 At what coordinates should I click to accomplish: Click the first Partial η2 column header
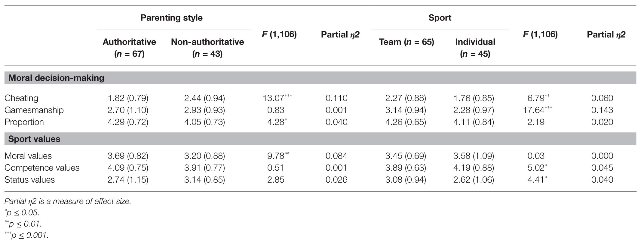click(x=340, y=35)
